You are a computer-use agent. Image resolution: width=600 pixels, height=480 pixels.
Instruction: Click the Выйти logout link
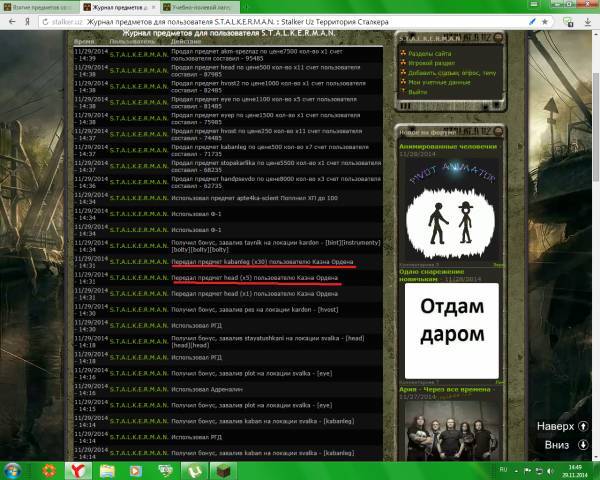(x=417, y=92)
